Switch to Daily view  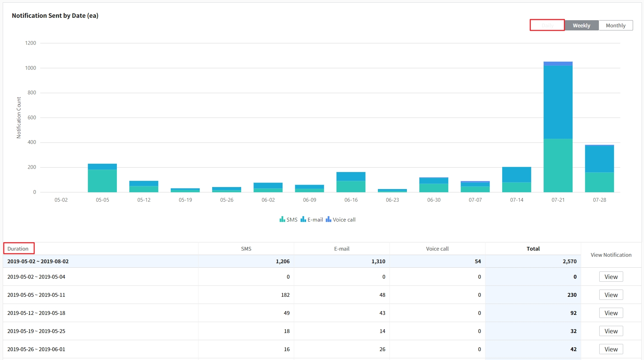(x=547, y=25)
